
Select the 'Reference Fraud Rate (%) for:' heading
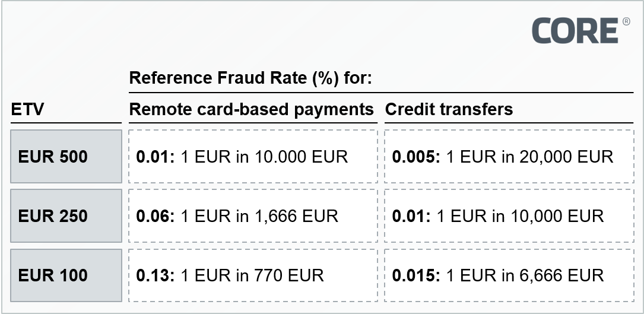[x=250, y=78]
